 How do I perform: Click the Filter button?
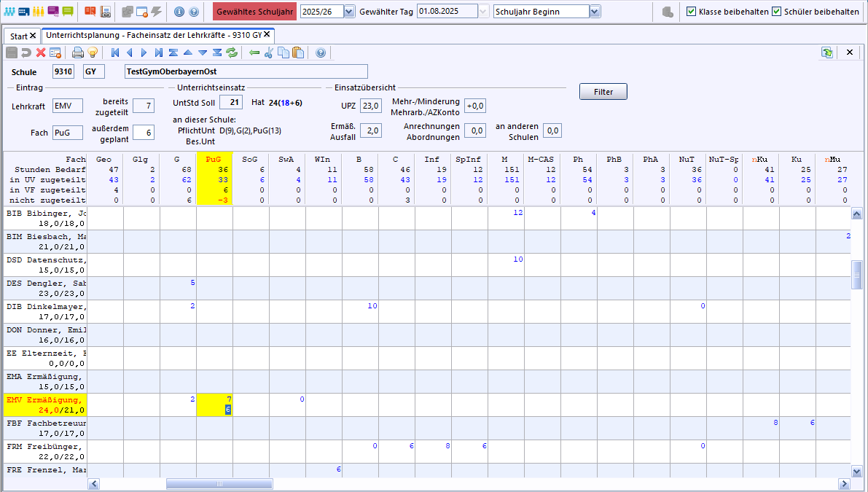[603, 92]
